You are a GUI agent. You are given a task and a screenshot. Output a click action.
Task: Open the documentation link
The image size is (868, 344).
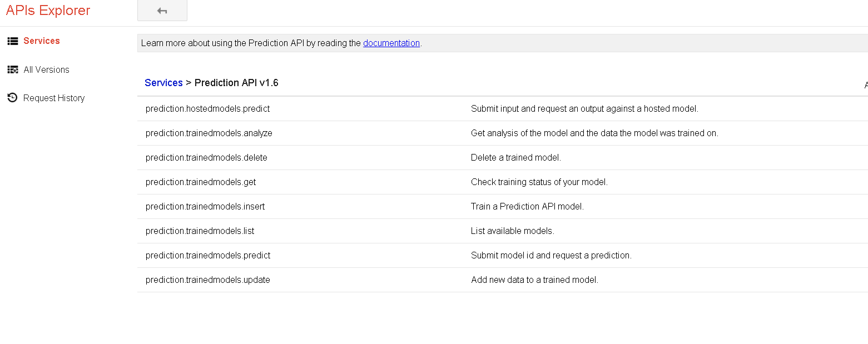click(x=391, y=43)
